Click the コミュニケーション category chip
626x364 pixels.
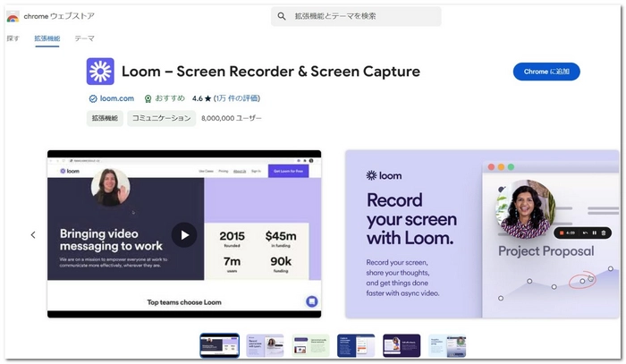[x=161, y=118]
